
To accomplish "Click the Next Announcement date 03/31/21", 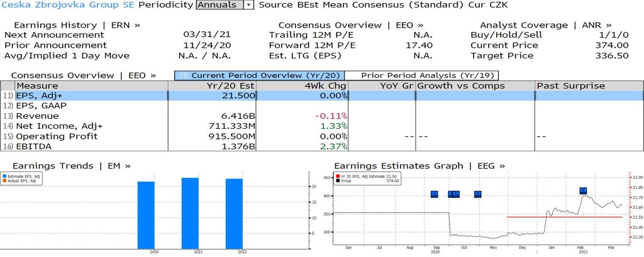I will click(x=207, y=35).
